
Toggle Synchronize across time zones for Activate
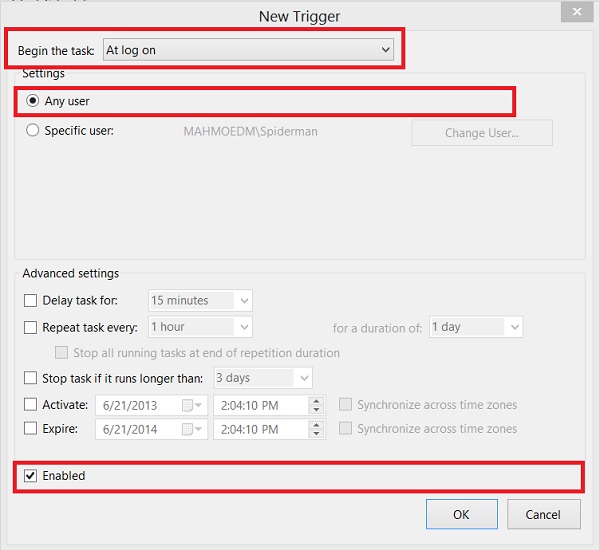coord(345,405)
